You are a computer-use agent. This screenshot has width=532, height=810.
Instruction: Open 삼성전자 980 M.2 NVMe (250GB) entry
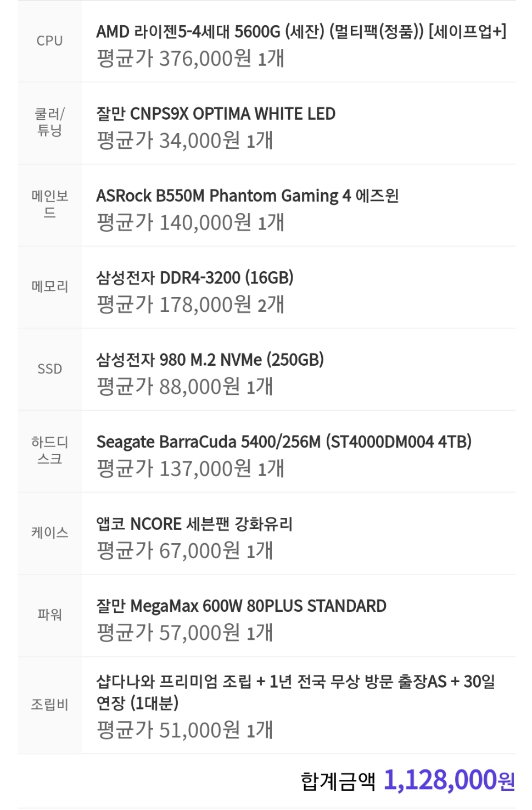(x=210, y=360)
